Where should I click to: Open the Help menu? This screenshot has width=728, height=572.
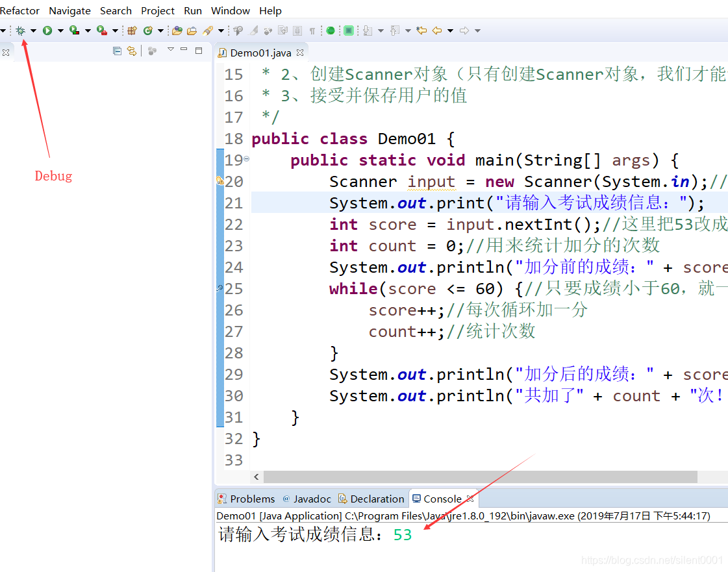[270, 10]
